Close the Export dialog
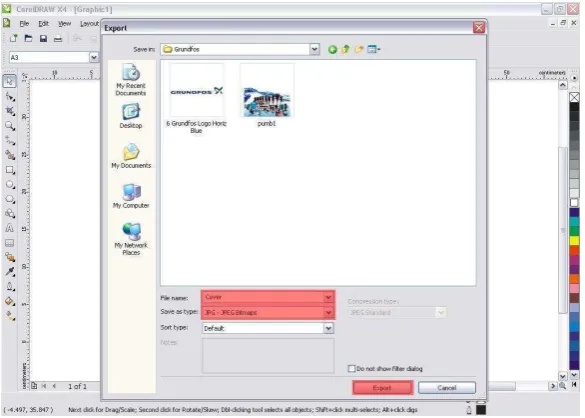This screenshot has height=418, width=585. click(479, 28)
